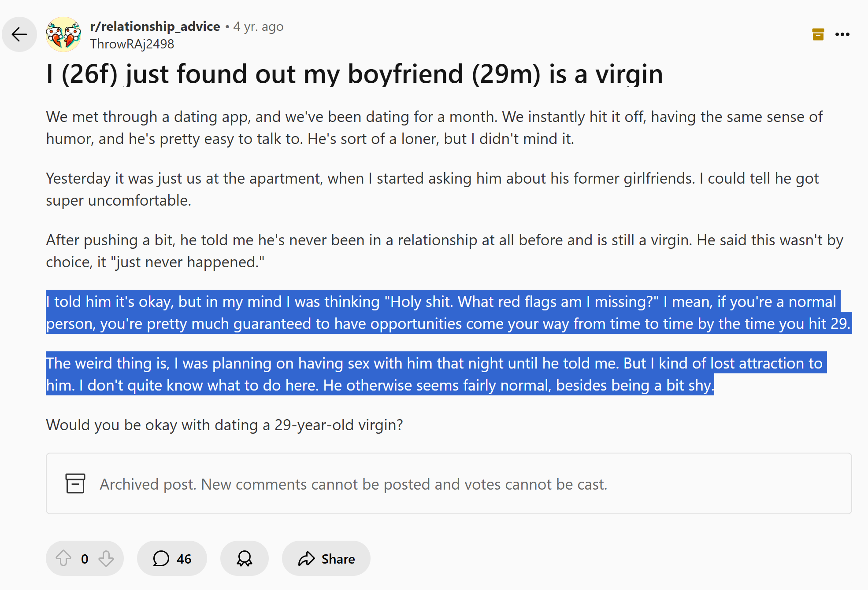The width and height of the screenshot is (868, 590).
Task: Click the vote count number
Action: pos(85,559)
